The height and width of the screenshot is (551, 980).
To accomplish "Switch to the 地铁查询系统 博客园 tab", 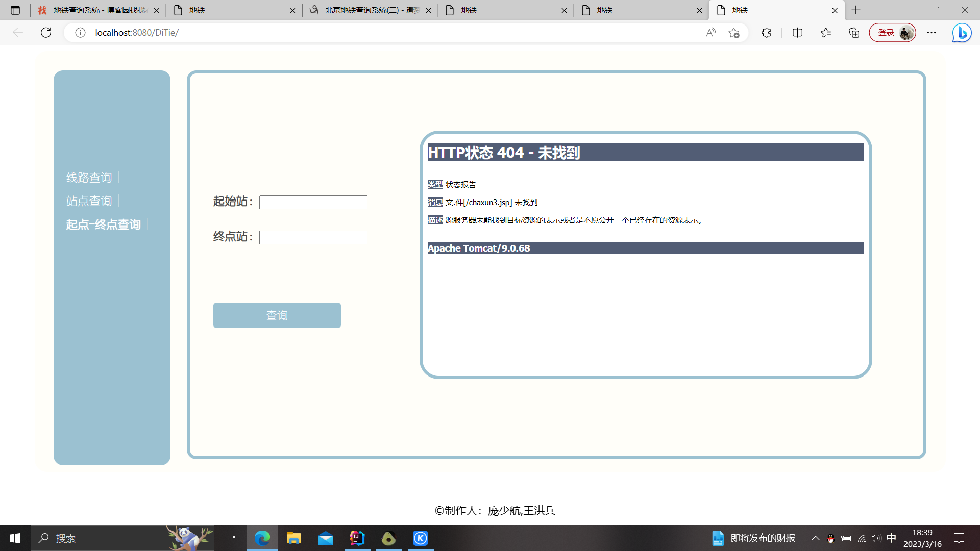I will [x=97, y=10].
